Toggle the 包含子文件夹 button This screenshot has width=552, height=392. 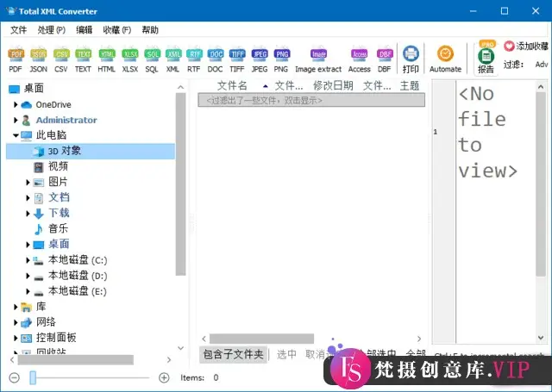(x=234, y=354)
